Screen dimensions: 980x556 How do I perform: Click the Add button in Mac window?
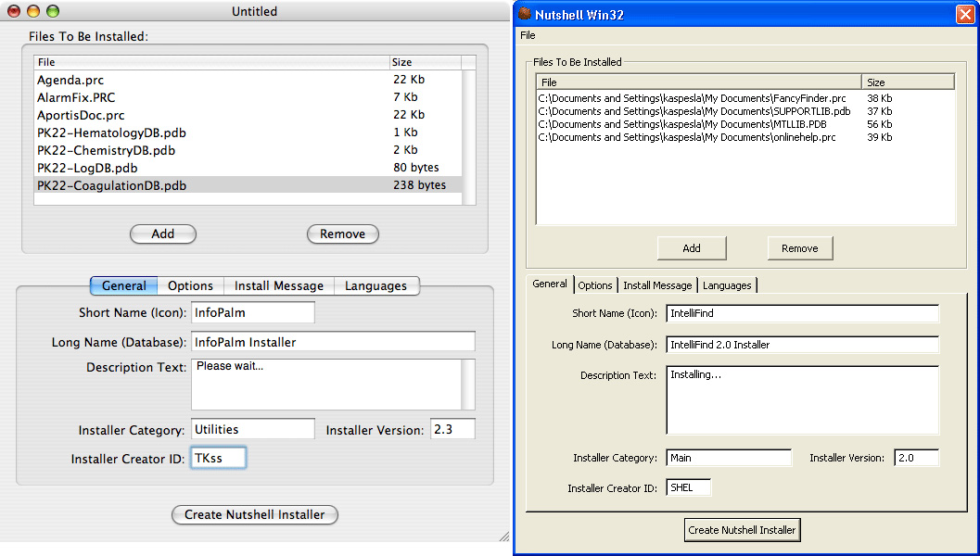pyautogui.click(x=163, y=234)
